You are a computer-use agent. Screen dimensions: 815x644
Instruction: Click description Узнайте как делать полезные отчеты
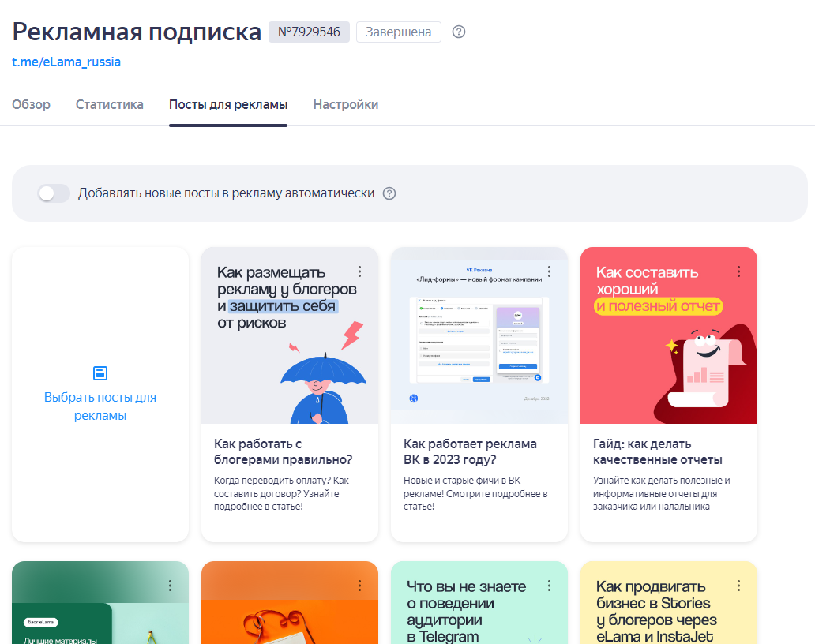point(662,493)
